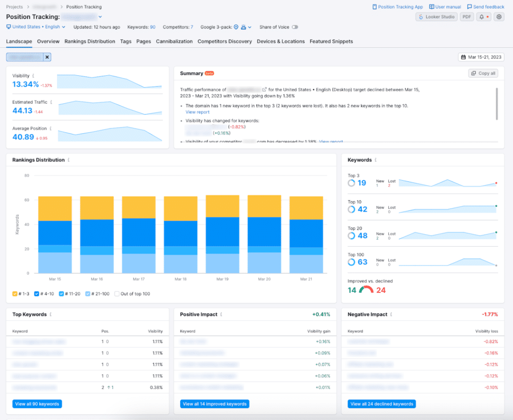
Task: Click the Mar 21 bar in chart
Action: pyautogui.click(x=306, y=235)
